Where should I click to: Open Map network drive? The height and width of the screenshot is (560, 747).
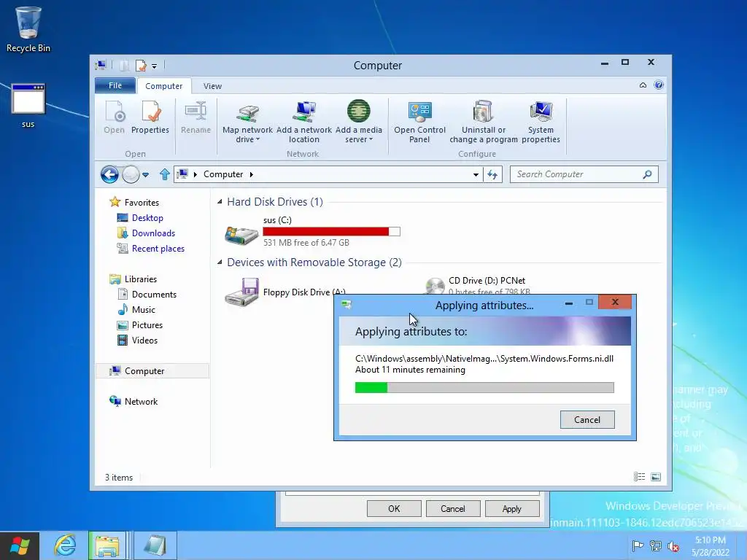click(247, 122)
